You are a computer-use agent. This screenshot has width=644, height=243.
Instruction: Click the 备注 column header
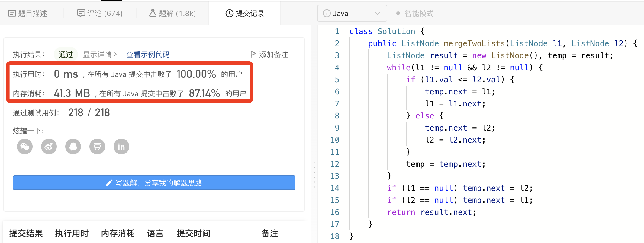pos(270,234)
